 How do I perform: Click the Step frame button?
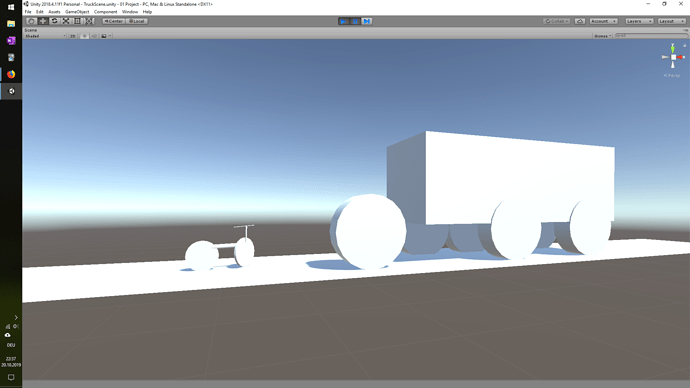367,21
